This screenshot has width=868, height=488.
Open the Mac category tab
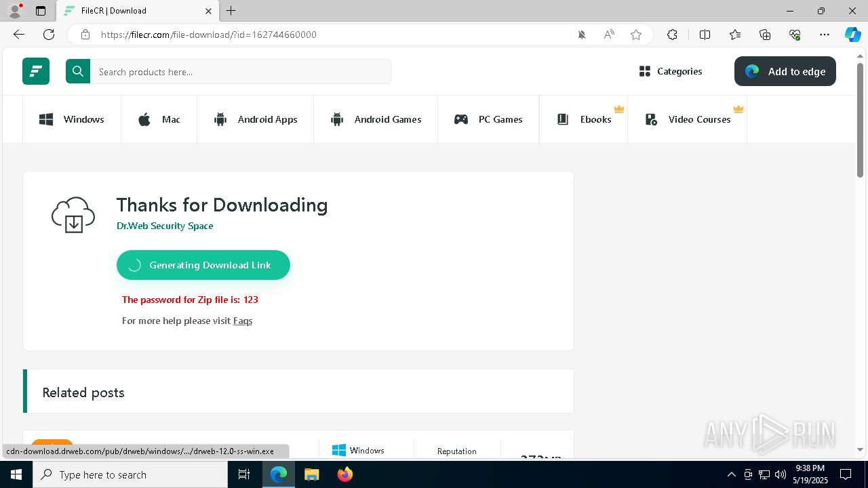point(159,119)
